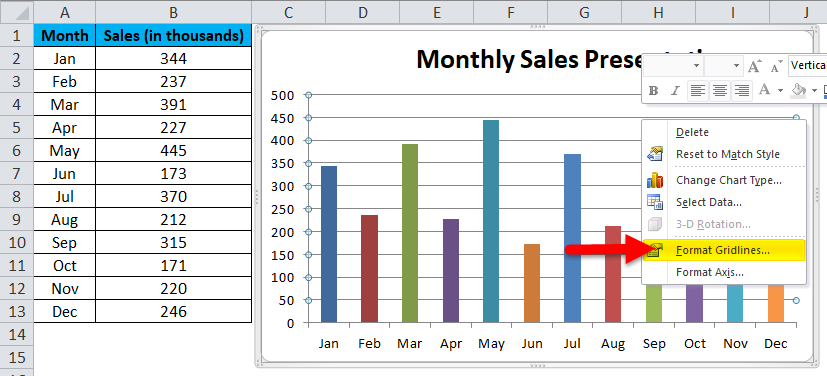Toggle Italic in the mini toolbar
The image size is (827, 376).
(x=675, y=91)
